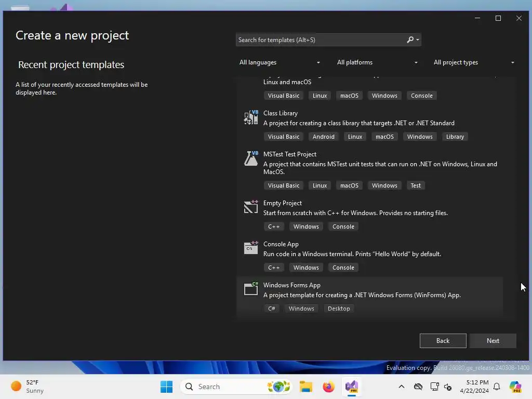Click the macOS tag under Class Library

click(384, 137)
